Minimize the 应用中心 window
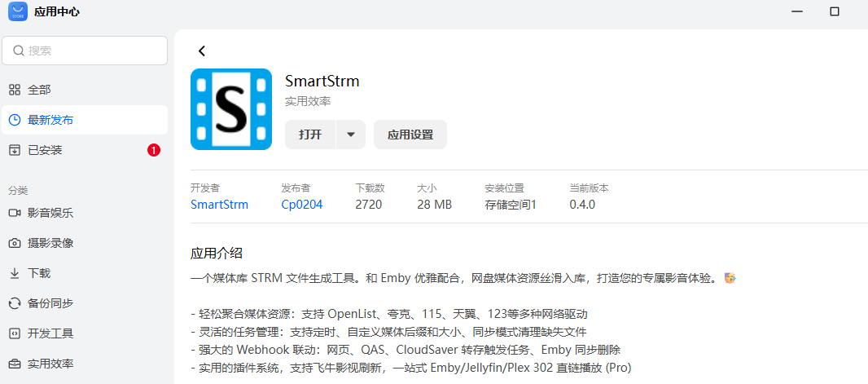Screen dimensions: 868x384 (797, 11)
